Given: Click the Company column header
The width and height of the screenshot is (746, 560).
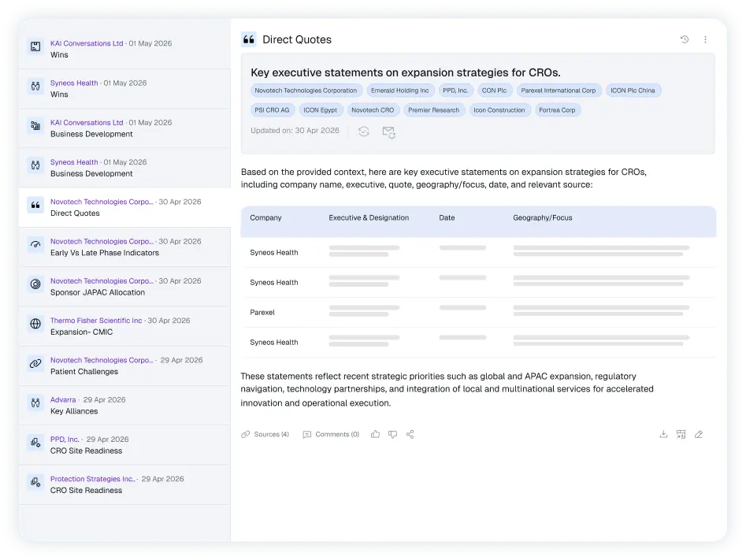Looking at the screenshot, I should [265, 218].
